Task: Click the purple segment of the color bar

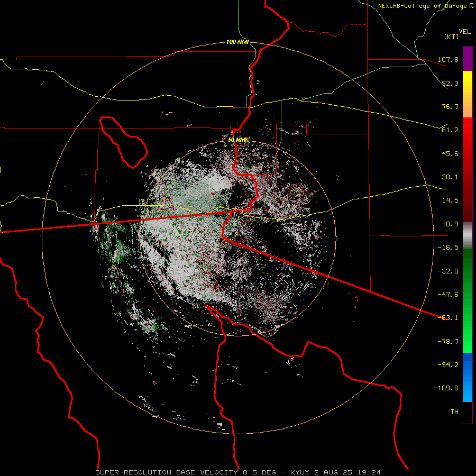Action: (x=467, y=59)
